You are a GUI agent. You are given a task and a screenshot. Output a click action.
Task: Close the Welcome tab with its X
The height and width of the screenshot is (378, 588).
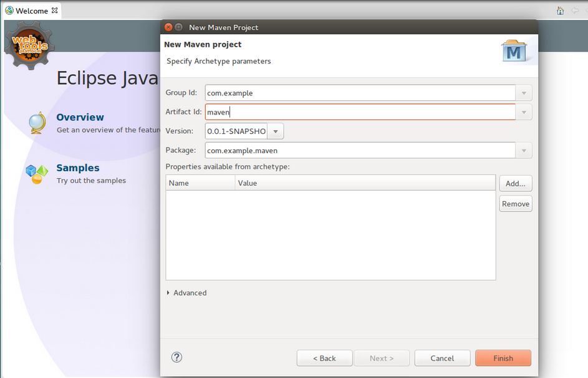(55, 11)
